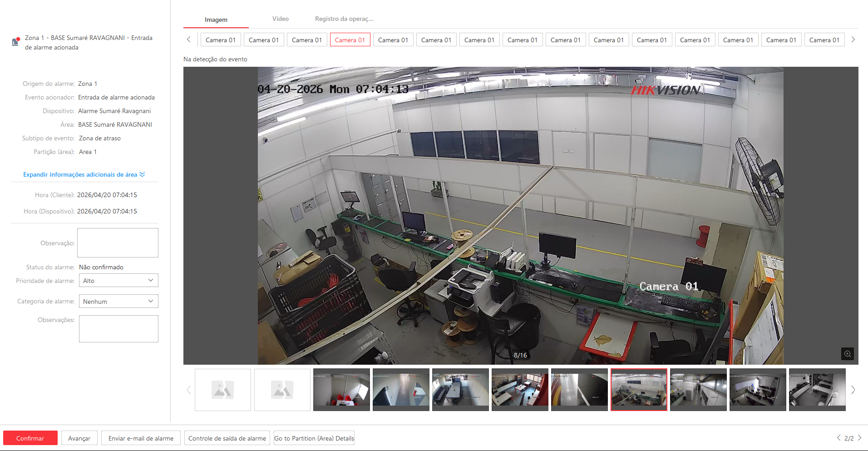Select the first empty placeholder thumbnail
This screenshot has width=868, height=451.
pyautogui.click(x=223, y=390)
